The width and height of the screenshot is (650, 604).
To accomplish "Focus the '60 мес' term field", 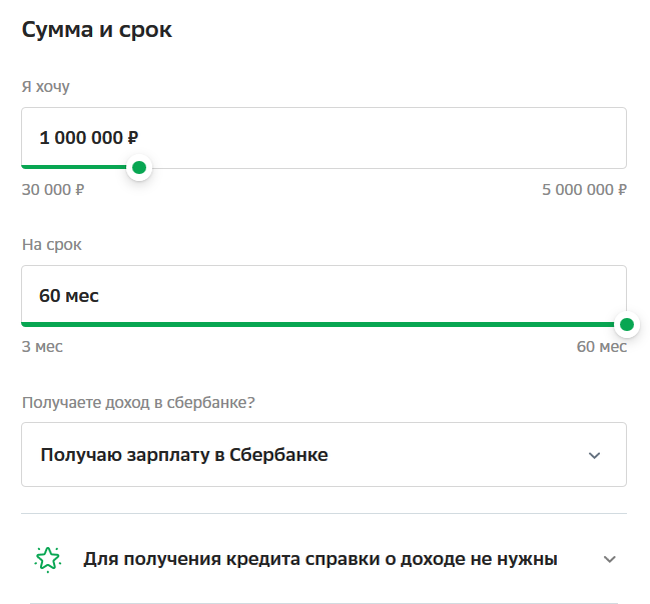I will 324,296.
